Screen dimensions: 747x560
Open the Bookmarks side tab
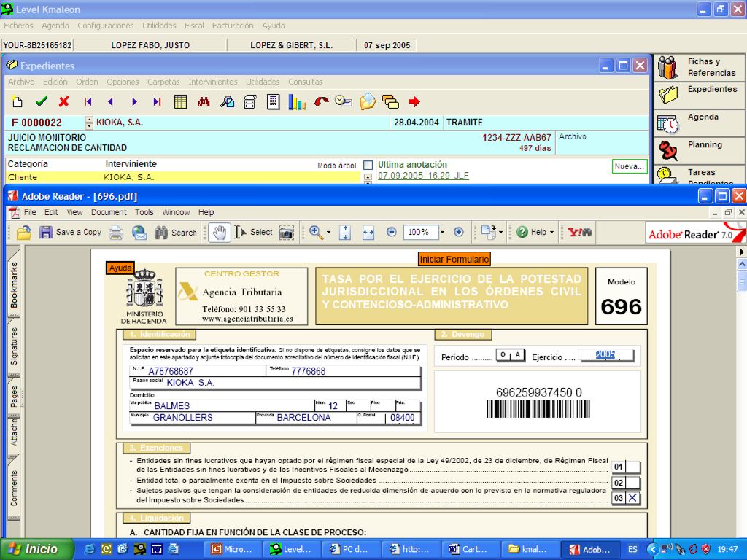(x=14, y=284)
